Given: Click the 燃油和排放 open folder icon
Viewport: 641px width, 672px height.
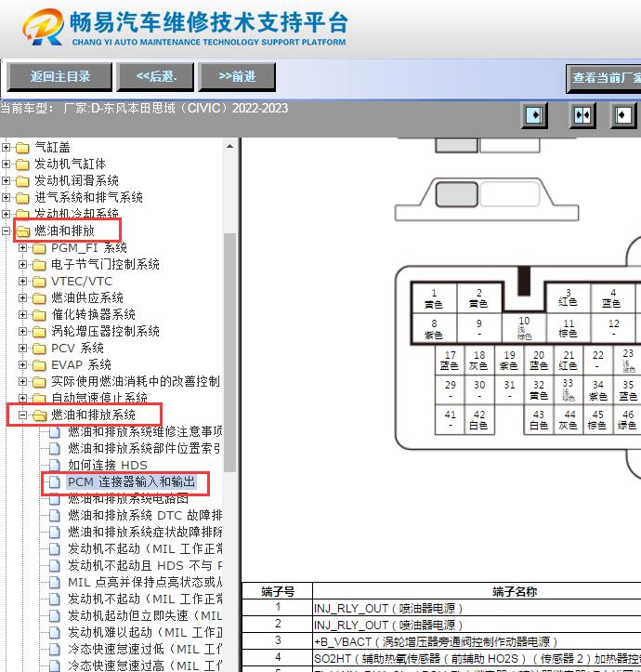Looking at the screenshot, I should [x=22, y=231].
